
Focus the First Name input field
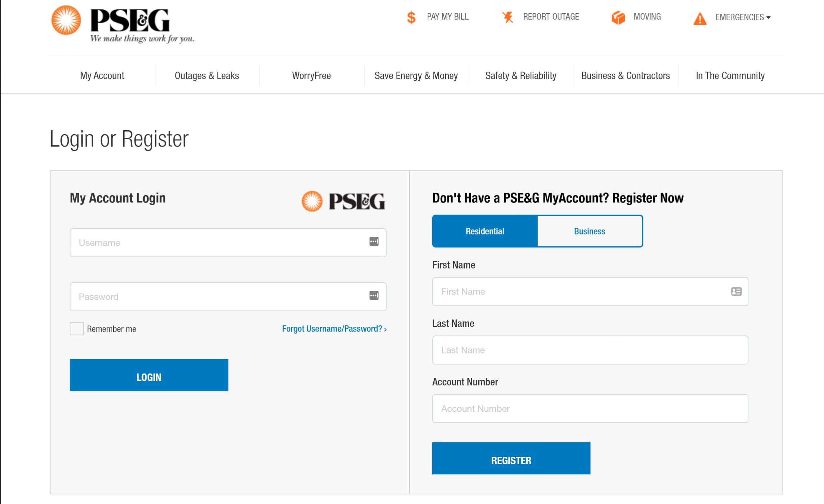[x=590, y=291]
